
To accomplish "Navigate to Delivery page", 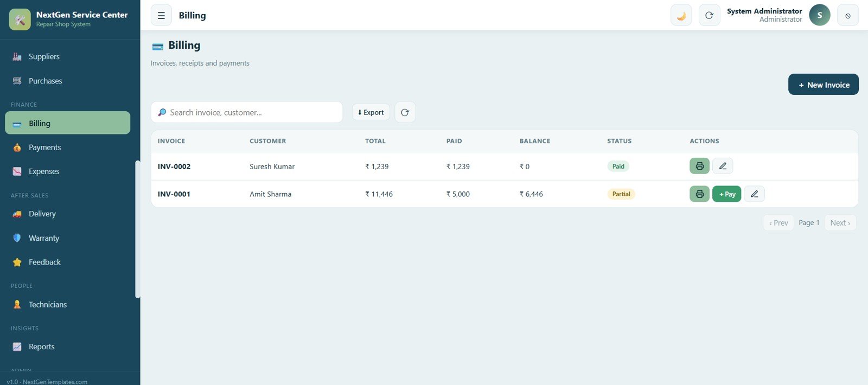I will click(x=67, y=214).
